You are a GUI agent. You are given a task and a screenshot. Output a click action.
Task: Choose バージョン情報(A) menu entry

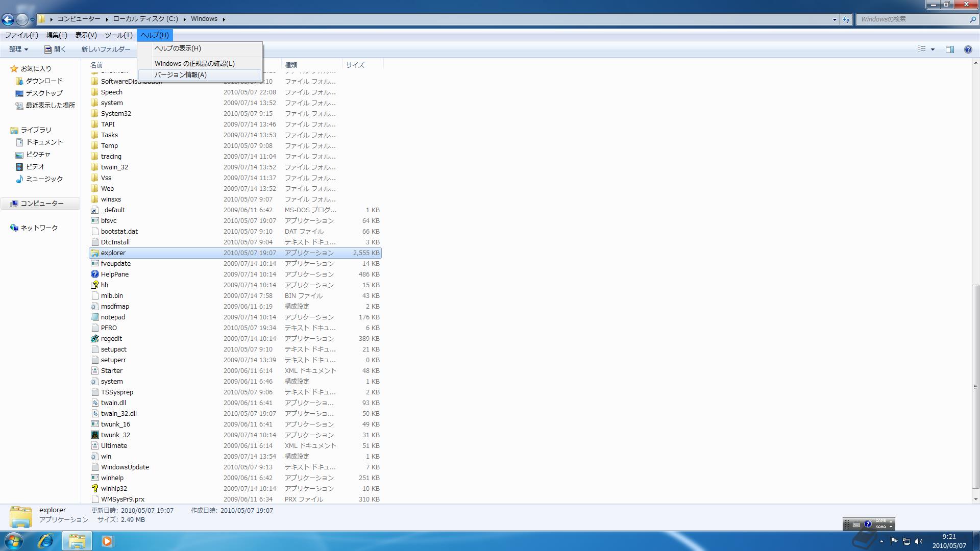[200, 75]
